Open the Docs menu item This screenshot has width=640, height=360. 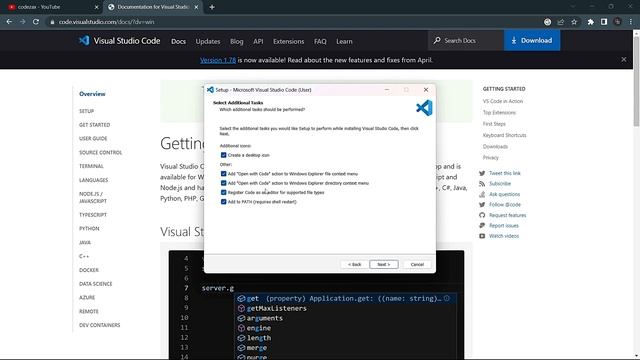pyautogui.click(x=178, y=41)
